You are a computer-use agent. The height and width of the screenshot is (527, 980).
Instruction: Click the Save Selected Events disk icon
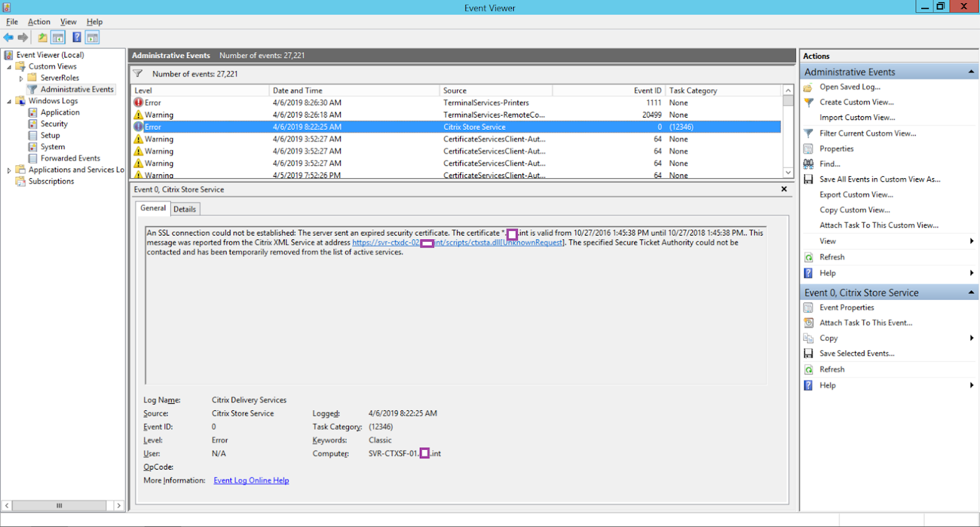tap(809, 354)
